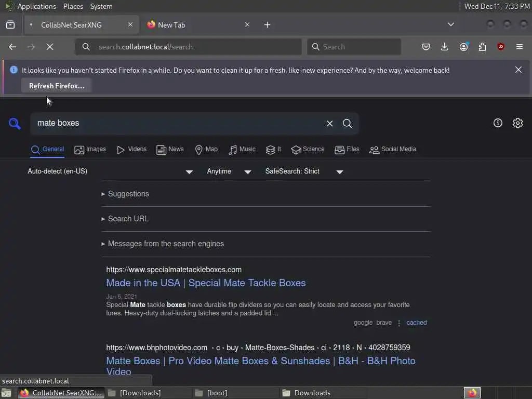The image size is (532, 399).
Task: Open the Anytime time range dropdown
Action: (x=229, y=171)
